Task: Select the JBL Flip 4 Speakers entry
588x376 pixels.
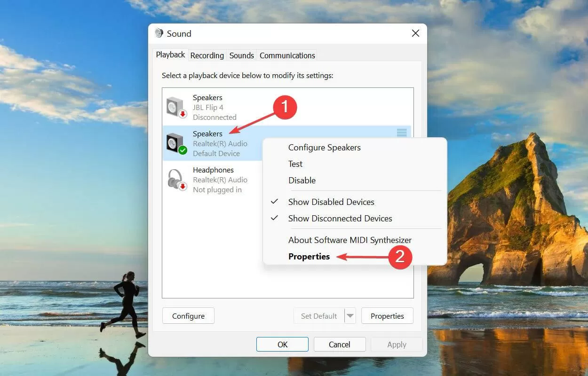Action: 288,107
